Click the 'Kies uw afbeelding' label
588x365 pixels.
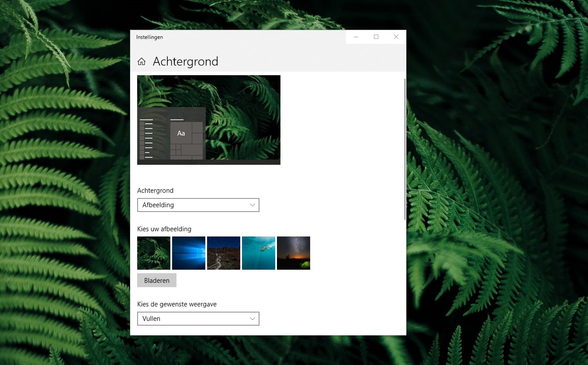[164, 229]
